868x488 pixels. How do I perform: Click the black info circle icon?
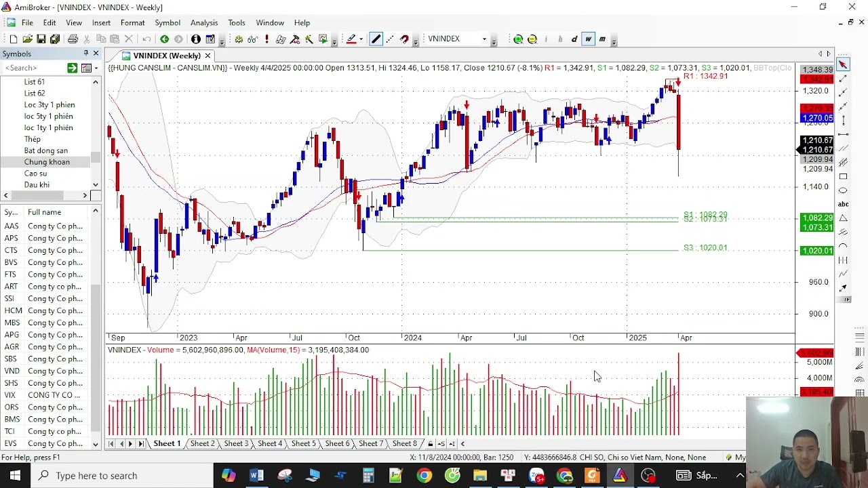[x=196, y=39]
